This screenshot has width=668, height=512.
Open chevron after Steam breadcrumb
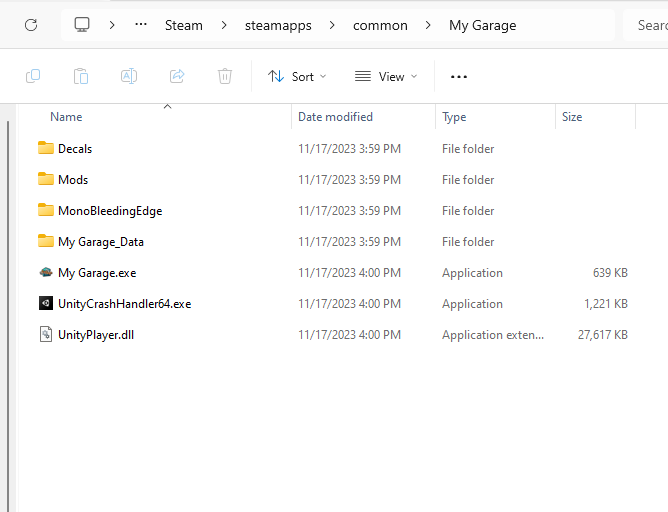click(x=224, y=25)
